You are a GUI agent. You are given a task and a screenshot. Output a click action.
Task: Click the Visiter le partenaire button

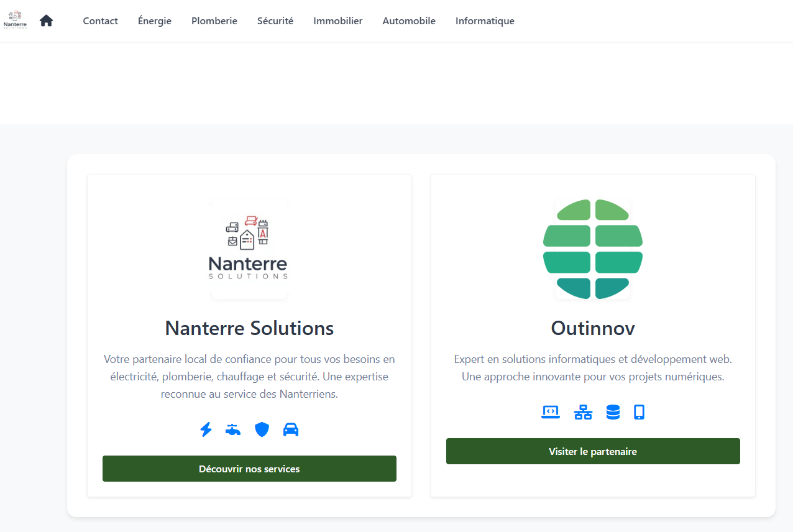[x=593, y=451]
